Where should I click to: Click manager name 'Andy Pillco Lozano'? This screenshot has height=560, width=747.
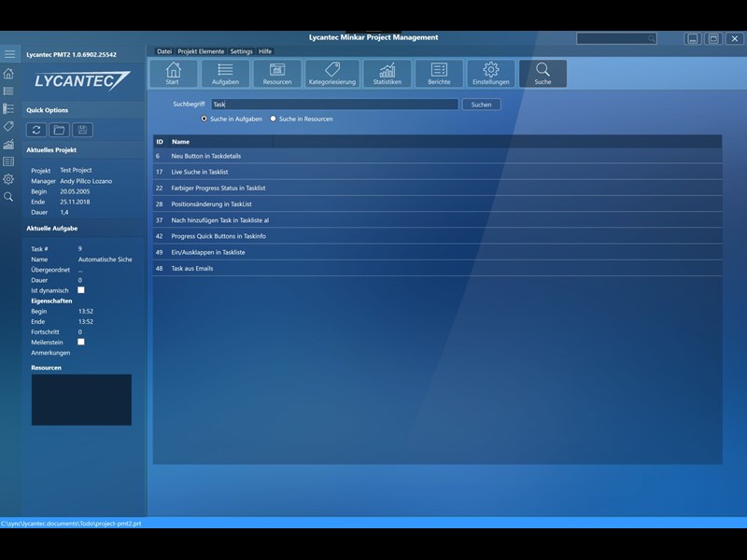[86, 181]
